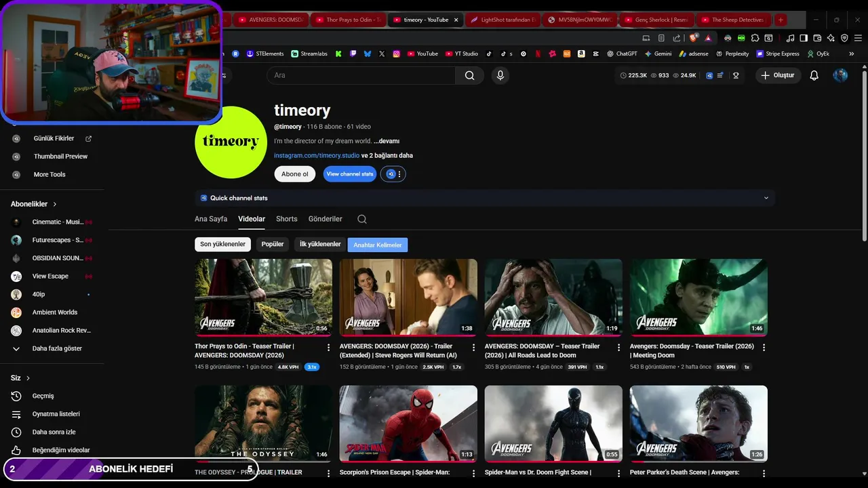Open X (Twitter) bookmark icon
868x488 pixels.
382,54
